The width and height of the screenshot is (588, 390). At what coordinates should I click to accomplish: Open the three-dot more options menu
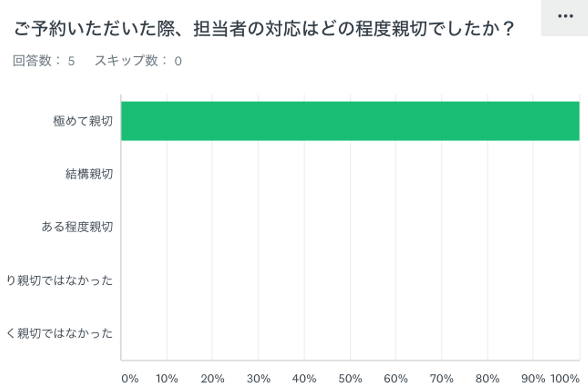565,17
